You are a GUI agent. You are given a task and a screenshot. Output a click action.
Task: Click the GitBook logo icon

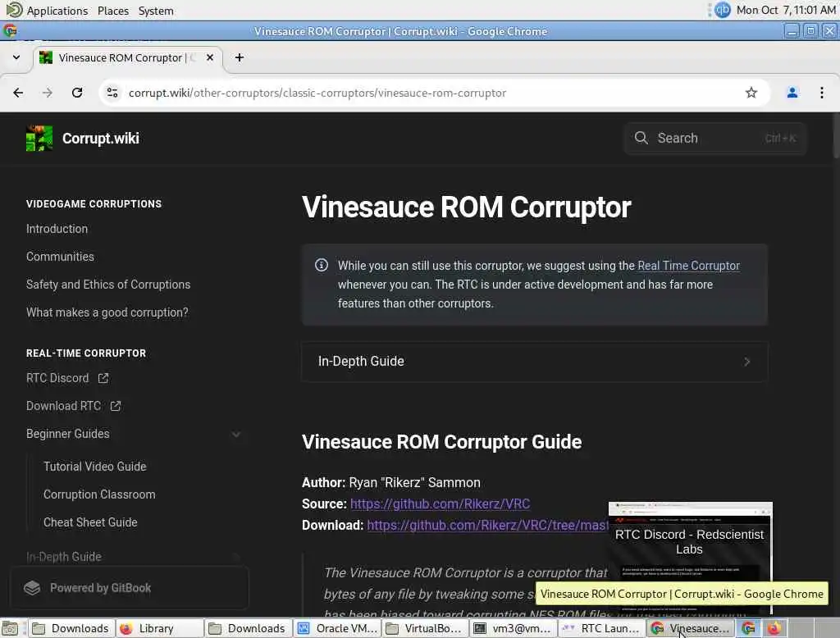[x=32, y=588]
